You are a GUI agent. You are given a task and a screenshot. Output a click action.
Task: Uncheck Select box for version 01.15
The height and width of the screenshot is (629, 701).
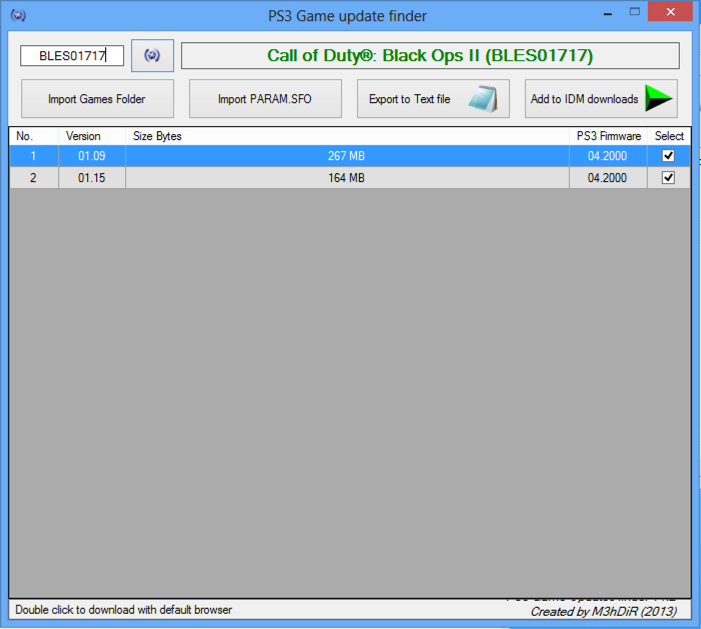[668, 178]
